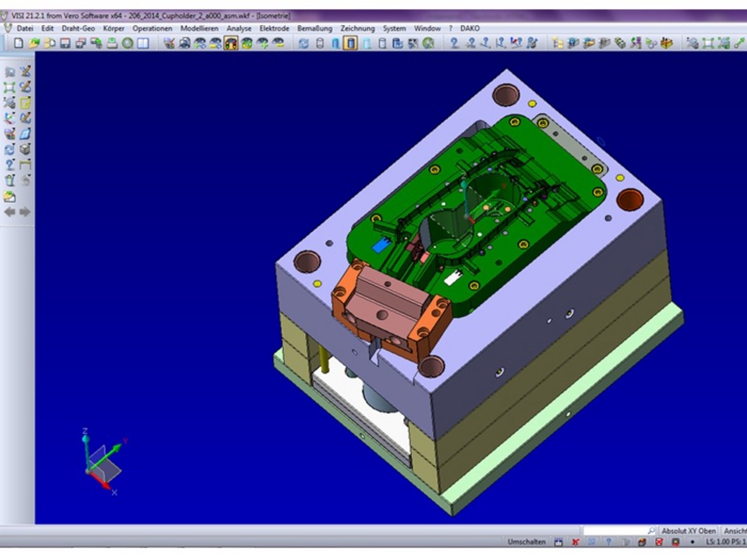Click the Umschalten button in status bar
The width and height of the screenshot is (747, 560).
pos(526,542)
